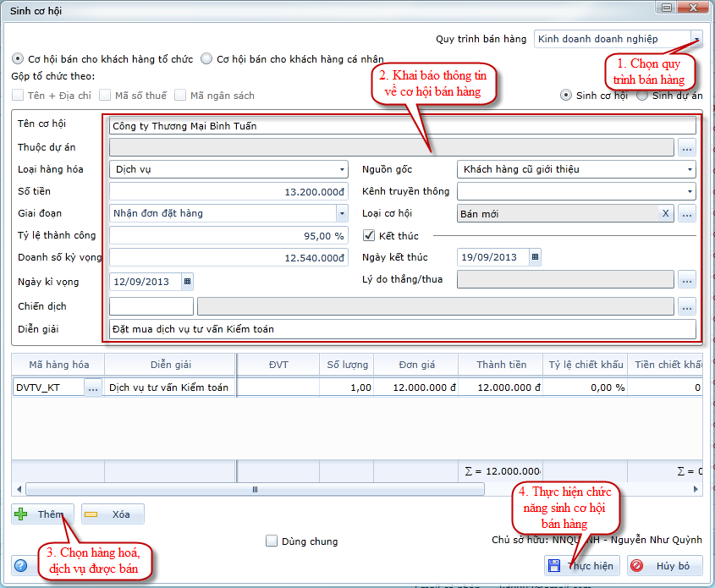The width and height of the screenshot is (715, 588).
Task: Enable the Dùng chung checkbox
Action: coord(272,541)
